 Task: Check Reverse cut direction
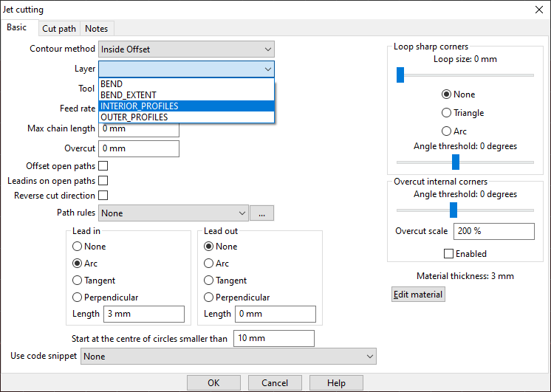pos(103,196)
